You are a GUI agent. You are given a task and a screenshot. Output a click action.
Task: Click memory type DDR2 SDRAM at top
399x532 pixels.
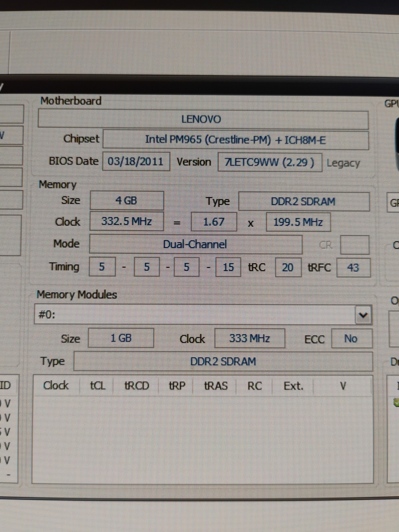pos(304,201)
